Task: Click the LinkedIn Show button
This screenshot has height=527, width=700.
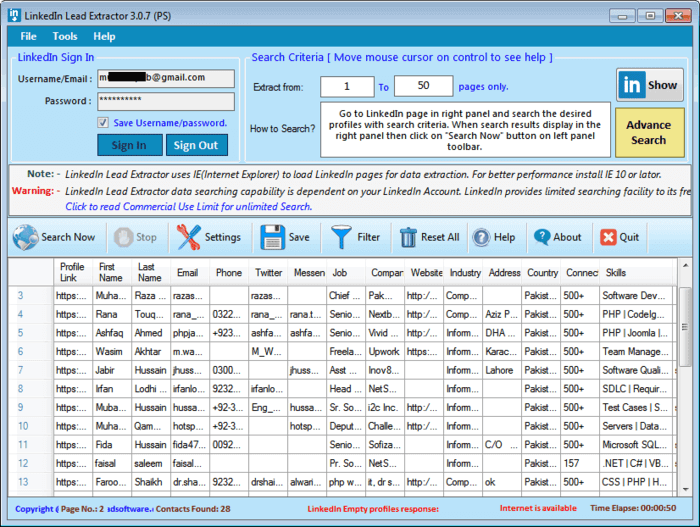Action: pos(649,85)
